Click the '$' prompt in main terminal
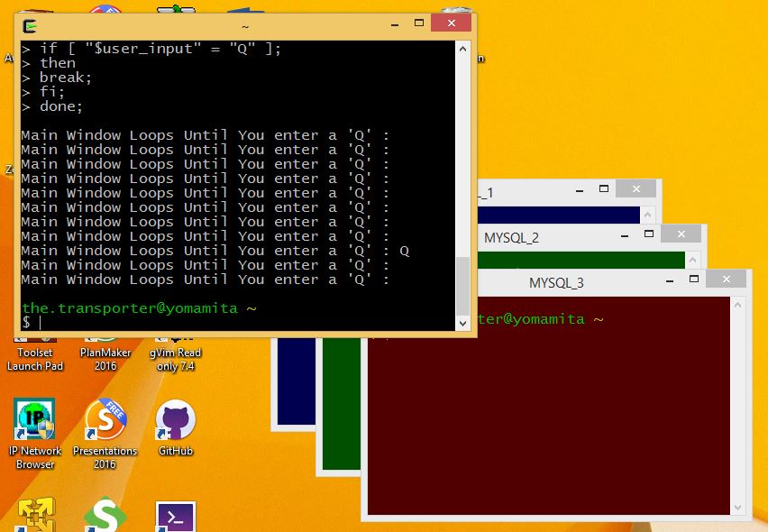 tap(26, 322)
